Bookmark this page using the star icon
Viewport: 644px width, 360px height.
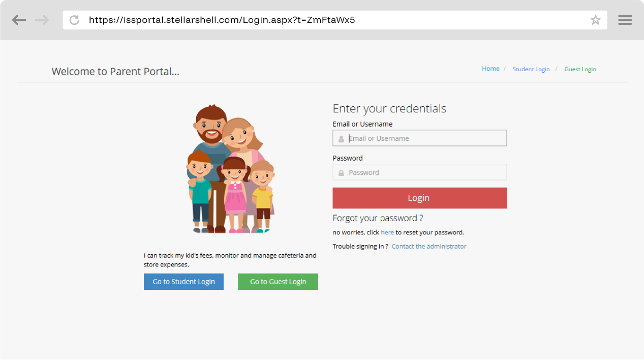(595, 20)
